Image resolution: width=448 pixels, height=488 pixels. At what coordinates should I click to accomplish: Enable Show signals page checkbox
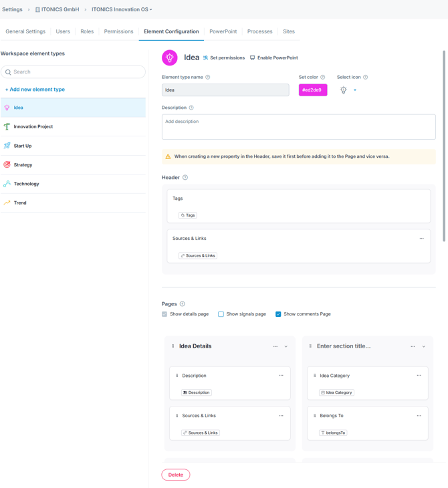point(221,314)
